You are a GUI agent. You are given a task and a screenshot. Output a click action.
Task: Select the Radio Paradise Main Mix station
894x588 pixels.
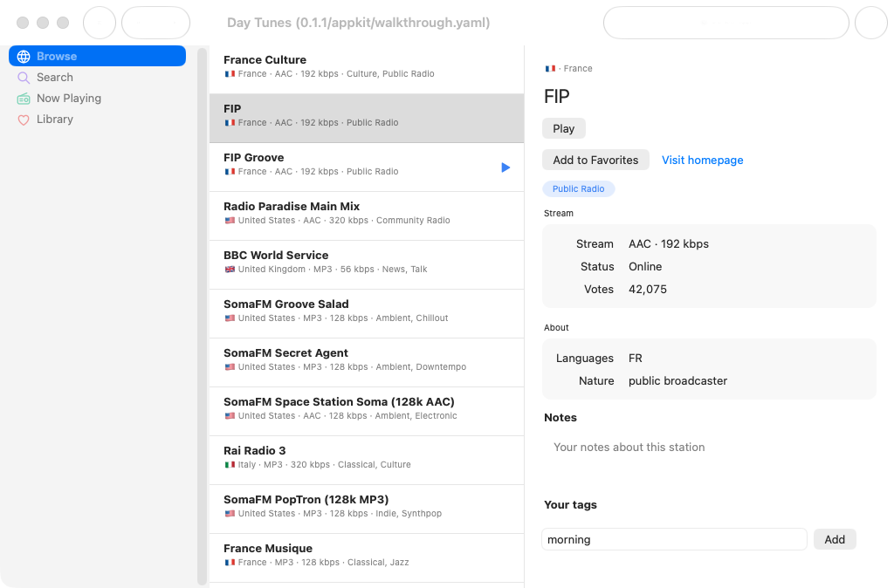pos(367,216)
